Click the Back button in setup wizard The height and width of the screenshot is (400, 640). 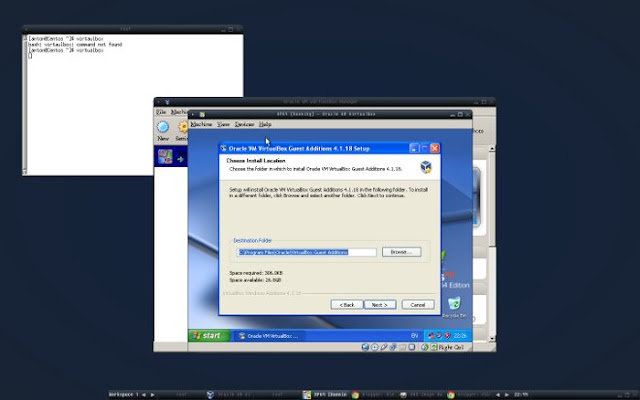coord(347,305)
